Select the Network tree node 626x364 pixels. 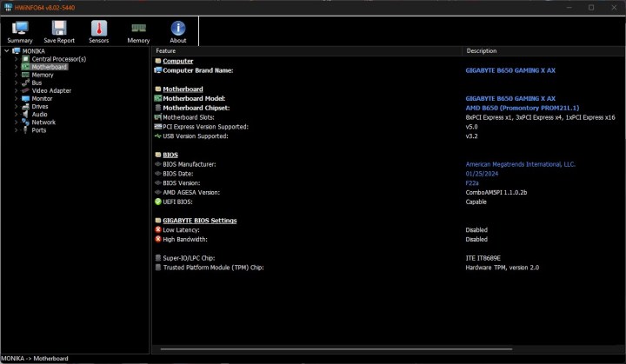43,122
